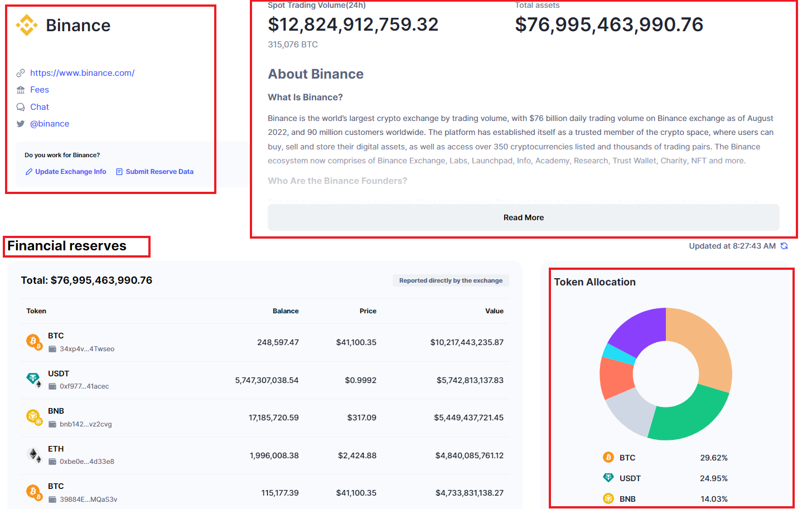Click the red-orange segment of the donut chart

pos(616,377)
